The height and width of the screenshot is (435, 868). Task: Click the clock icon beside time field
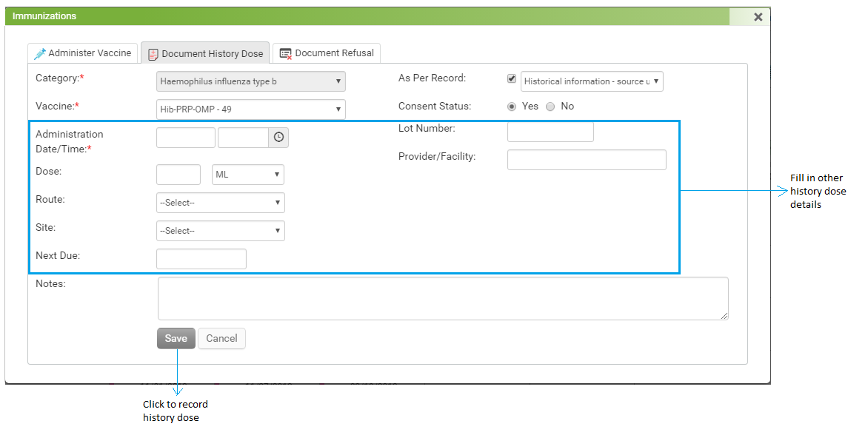click(278, 138)
